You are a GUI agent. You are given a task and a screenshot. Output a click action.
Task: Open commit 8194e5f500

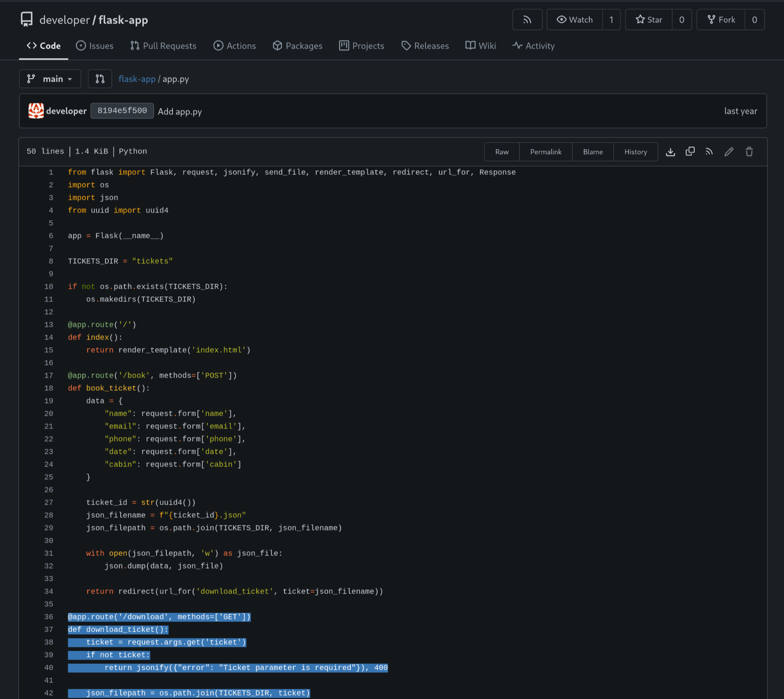pos(122,111)
